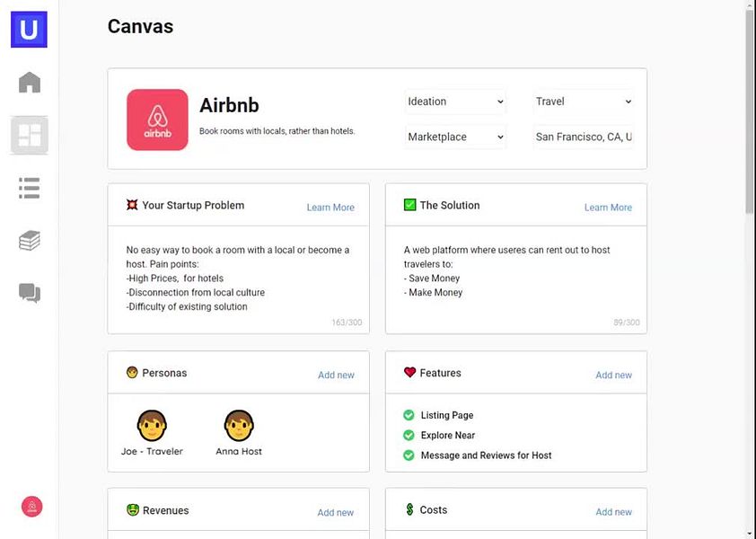Click the green checkmark icon beside The Solution
The height and width of the screenshot is (539, 756).
point(409,205)
